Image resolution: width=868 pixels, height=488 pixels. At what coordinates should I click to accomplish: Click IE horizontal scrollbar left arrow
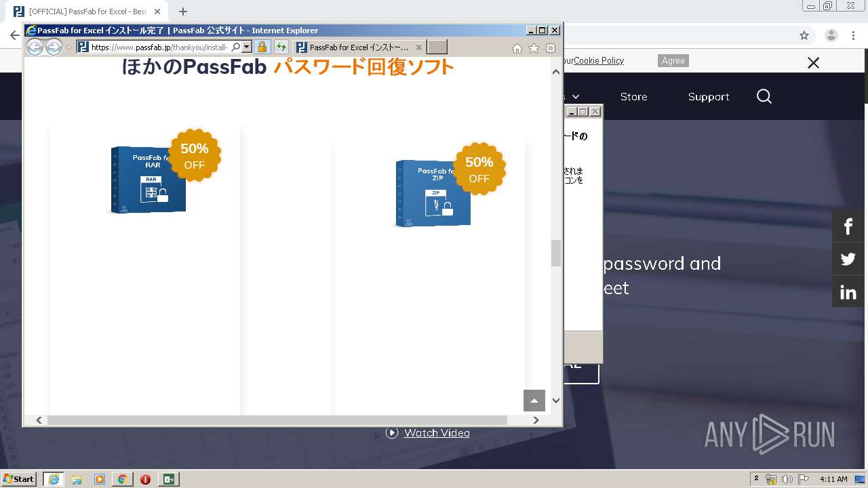click(x=39, y=420)
